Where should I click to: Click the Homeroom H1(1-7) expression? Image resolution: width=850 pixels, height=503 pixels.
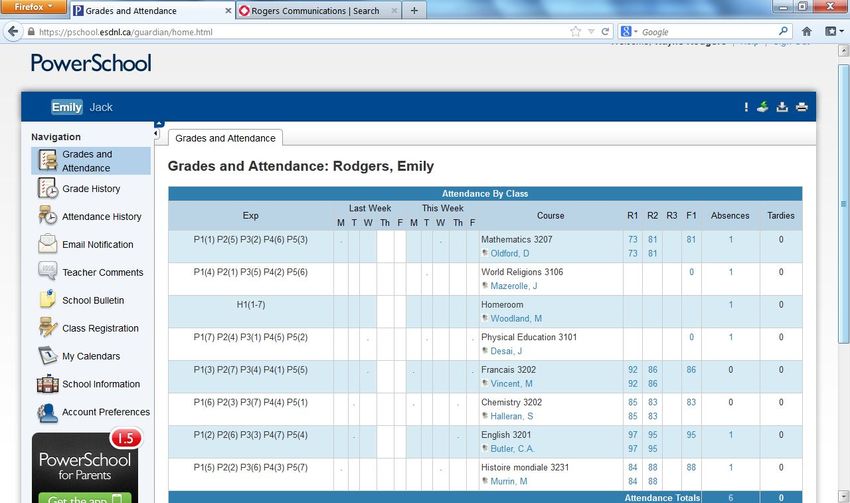(250, 304)
